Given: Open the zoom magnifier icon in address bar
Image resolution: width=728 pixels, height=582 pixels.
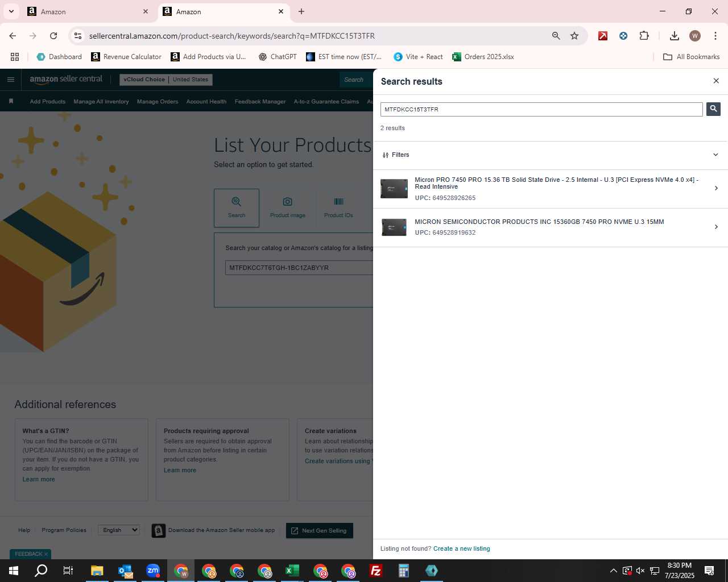Looking at the screenshot, I should click(x=556, y=36).
